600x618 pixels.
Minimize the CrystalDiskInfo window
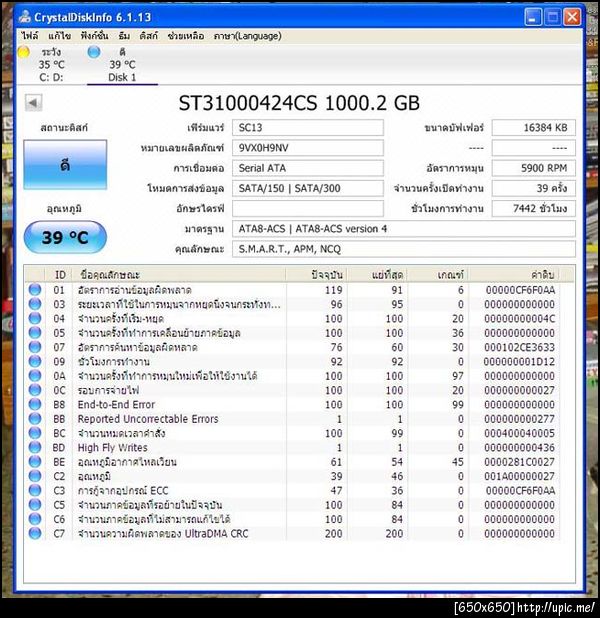click(x=533, y=17)
